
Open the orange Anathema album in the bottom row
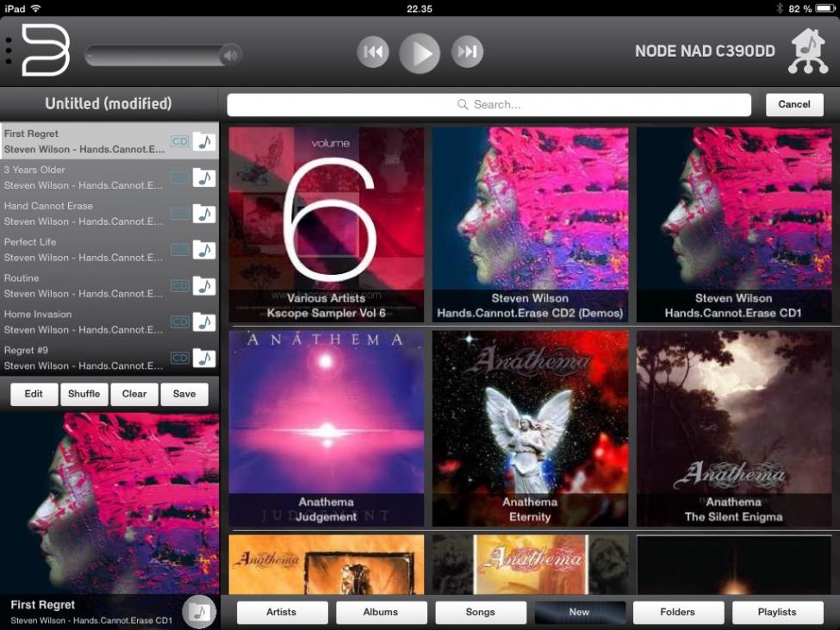pyautogui.click(x=327, y=565)
